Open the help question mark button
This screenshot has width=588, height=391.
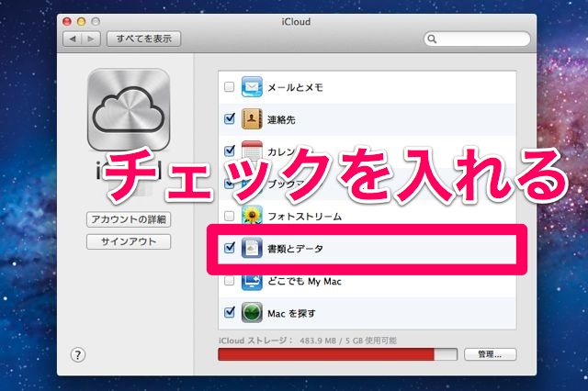click(77, 354)
